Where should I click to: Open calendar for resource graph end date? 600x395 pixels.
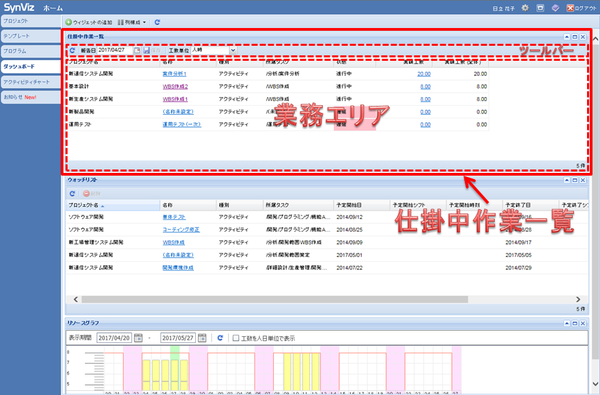pos(202,338)
